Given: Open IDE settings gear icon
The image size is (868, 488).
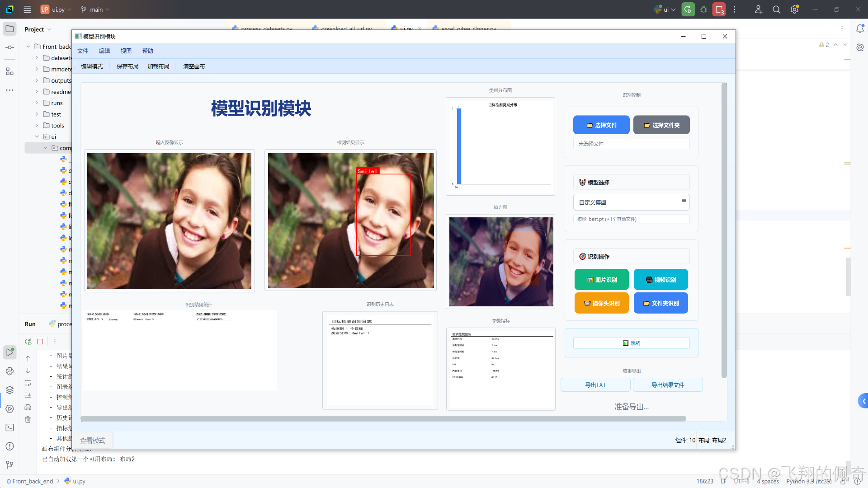Looking at the screenshot, I should [794, 9].
